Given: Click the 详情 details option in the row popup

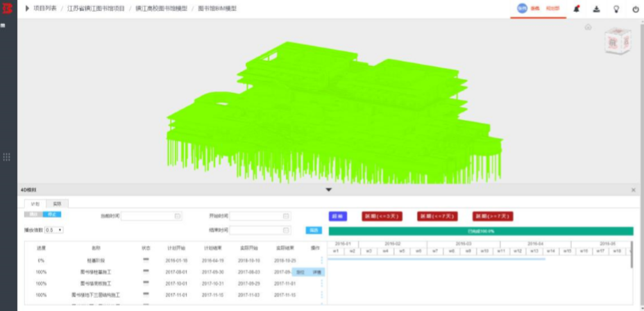Looking at the screenshot, I should (316, 272).
